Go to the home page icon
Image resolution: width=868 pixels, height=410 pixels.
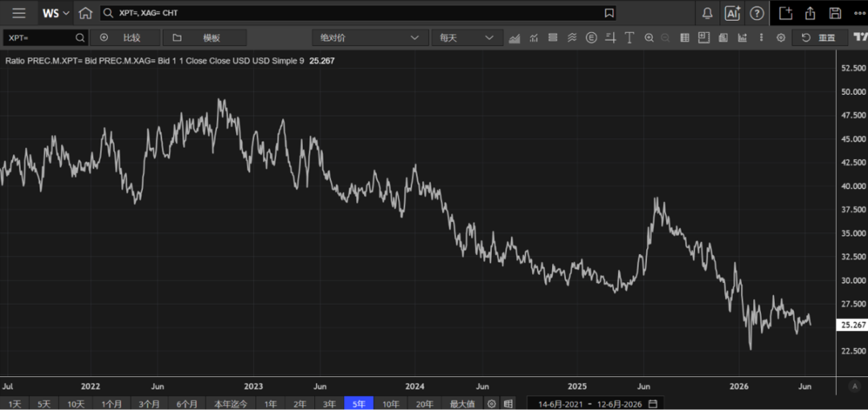[x=84, y=13]
